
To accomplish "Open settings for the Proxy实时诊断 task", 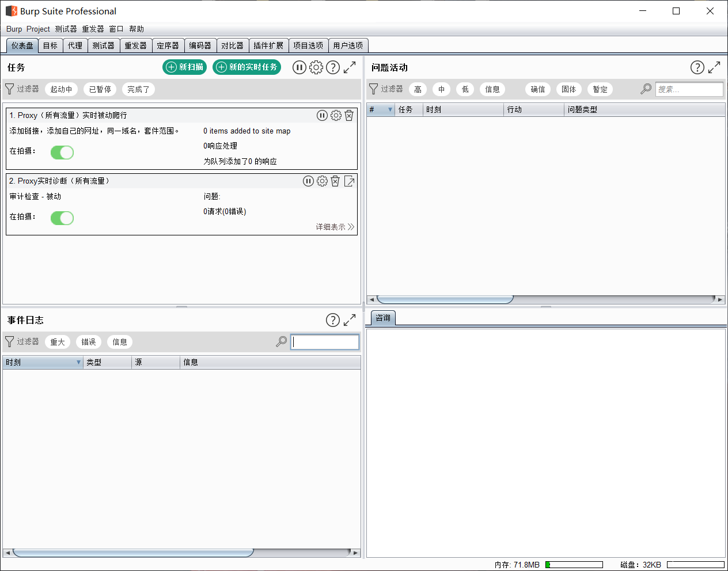I will 321,181.
